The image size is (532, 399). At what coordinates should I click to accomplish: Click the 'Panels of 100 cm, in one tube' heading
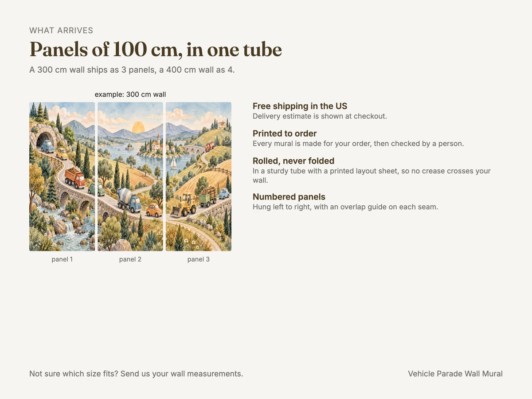[x=156, y=49]
